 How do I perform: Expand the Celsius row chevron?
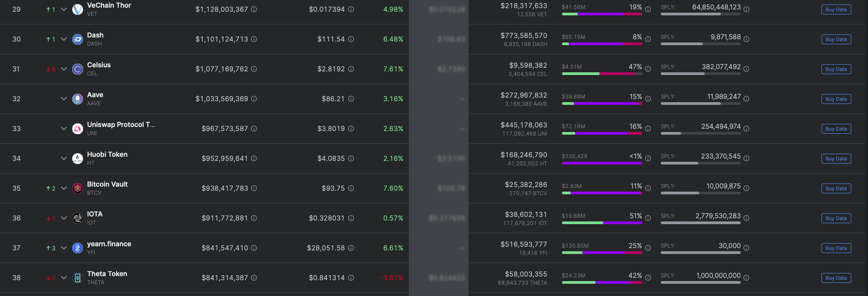pos(64,69)
